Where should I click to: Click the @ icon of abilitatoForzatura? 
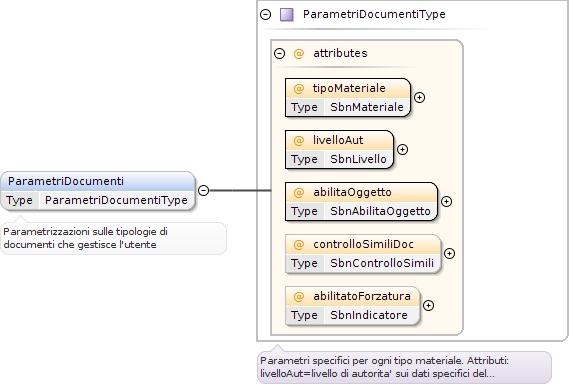298,297
